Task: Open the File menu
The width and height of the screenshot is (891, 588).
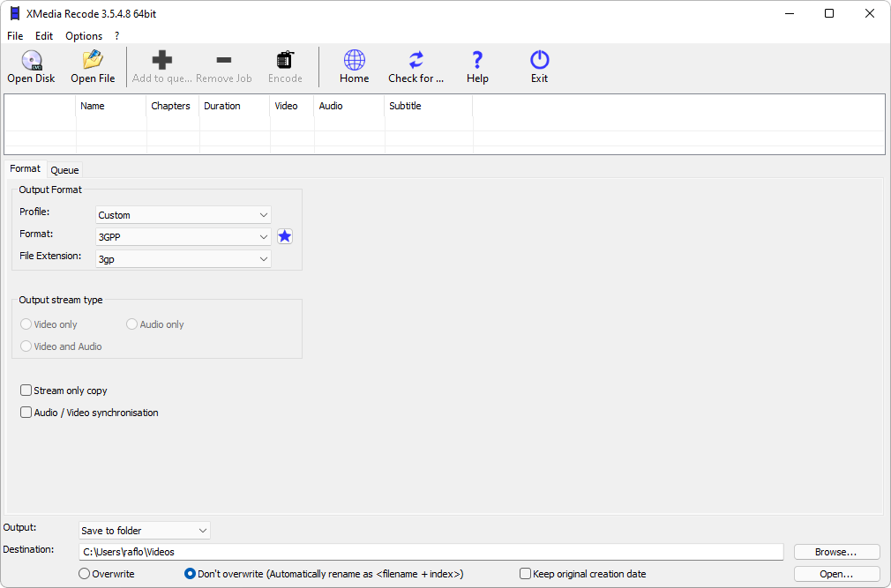Action: click(x=15, y=36)
